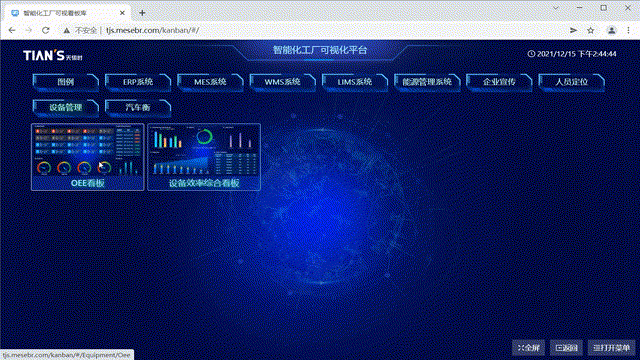Click the address bar URL field

(314, 30)
